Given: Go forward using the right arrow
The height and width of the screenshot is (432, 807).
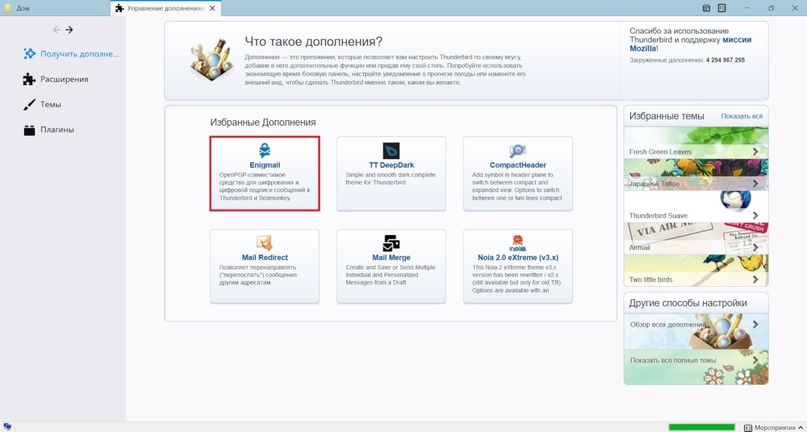Looking at the screenshot, I should pyautogui.click(x=69, y=30).
